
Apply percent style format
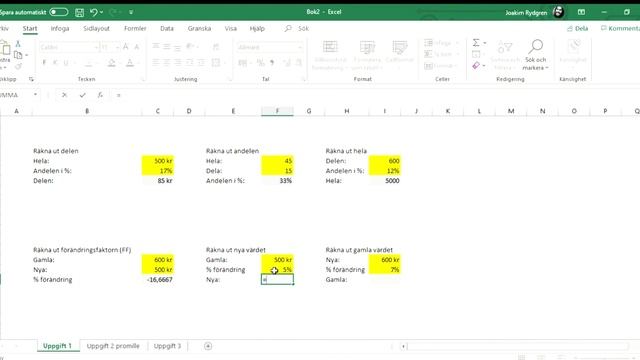[x=260, y=63]
